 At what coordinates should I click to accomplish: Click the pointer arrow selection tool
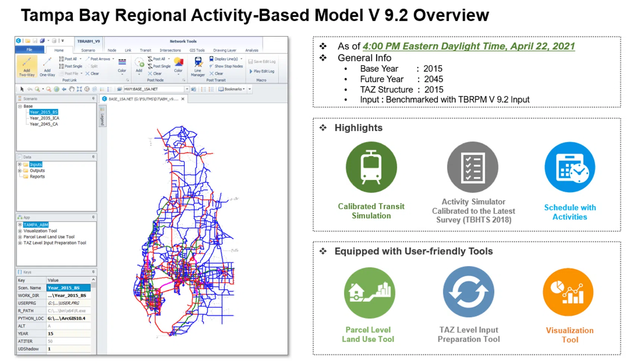(22, 89)
